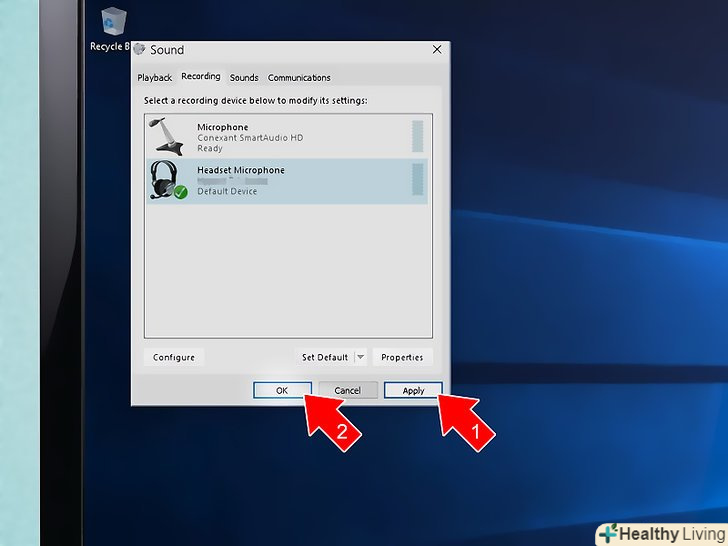Click the Sound dialog speaker icon
Screen dimensions: 728x546
tap(139, 49)
